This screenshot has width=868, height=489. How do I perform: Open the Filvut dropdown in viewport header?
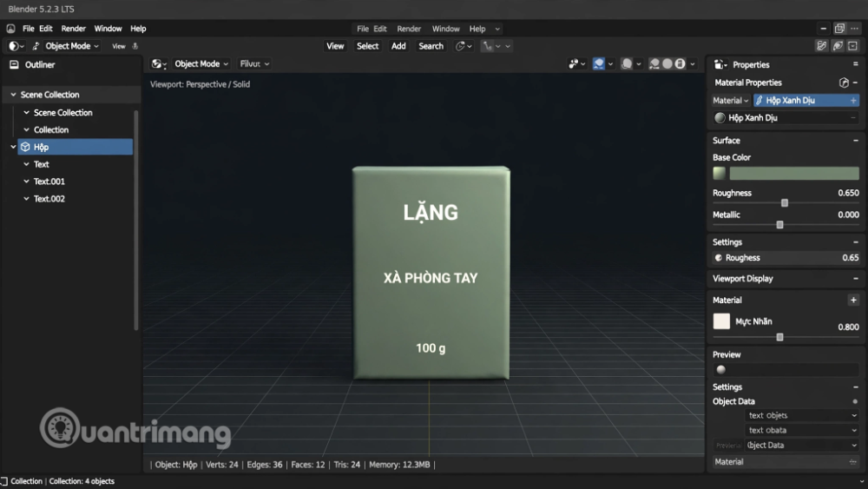tap(254, 63)
